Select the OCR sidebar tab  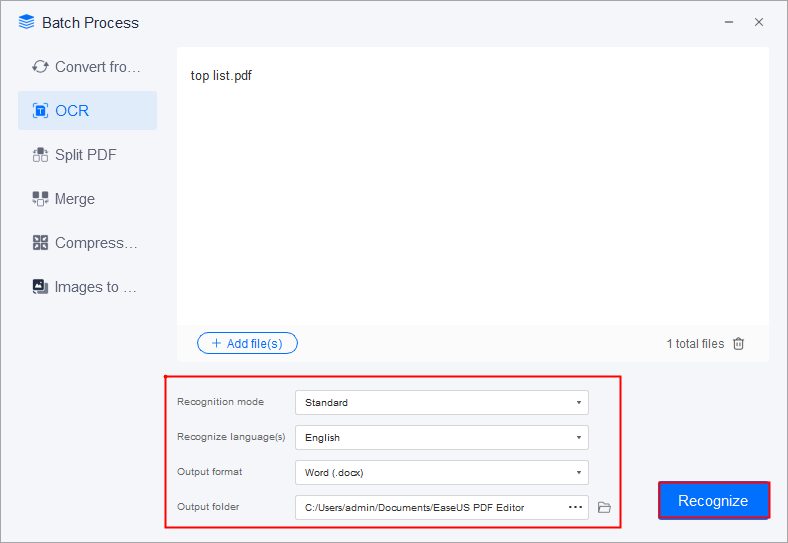click(x=87, y=111)
